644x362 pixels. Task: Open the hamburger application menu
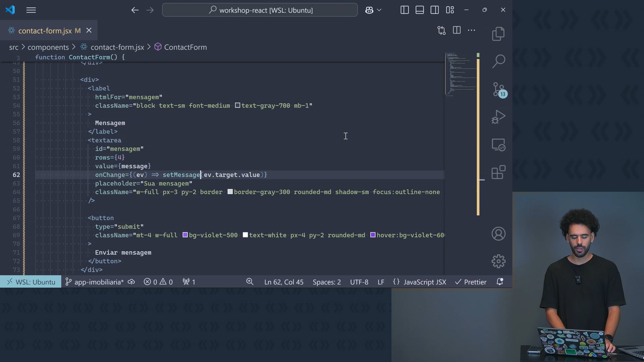[x=31, y=10]
